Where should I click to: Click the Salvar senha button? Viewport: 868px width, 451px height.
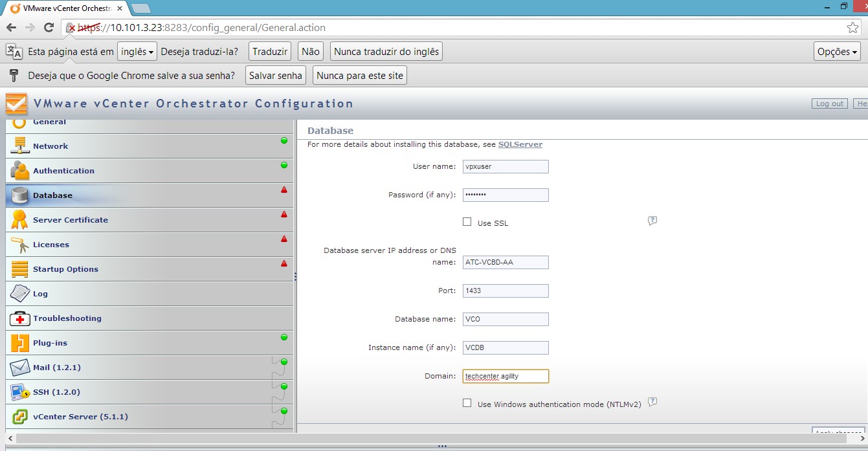click(x=276, y=76)
